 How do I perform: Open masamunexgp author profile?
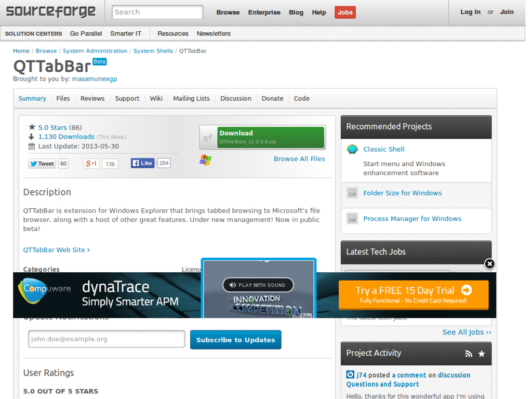point(95,79)
